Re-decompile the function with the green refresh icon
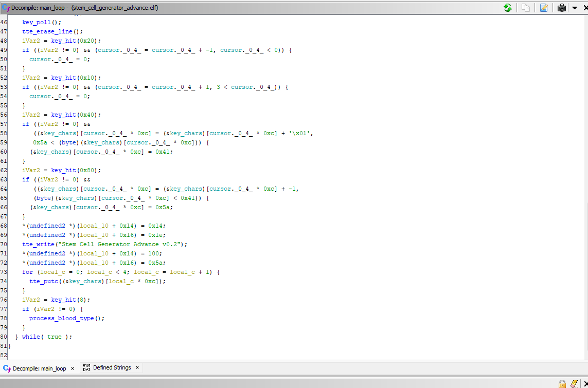Viewport: 588px width, 388px height. click(508, 8)
